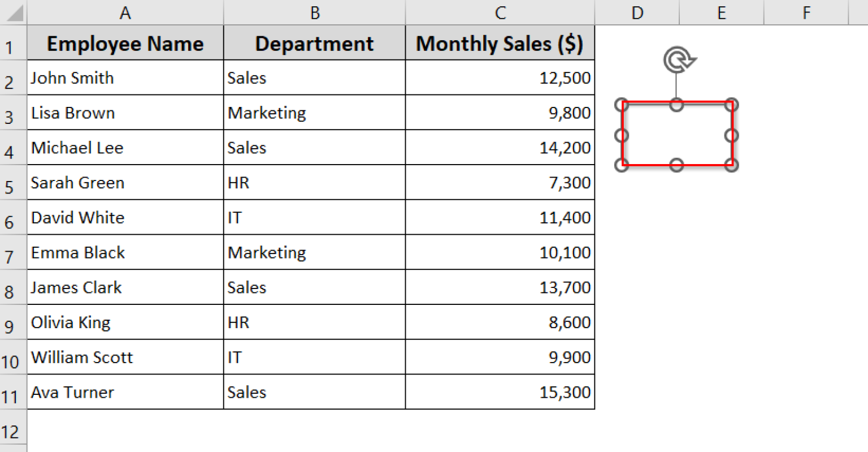Select Ava Turner's sales value 15,300
This screenshot has height=452, width=868.
[x=500, y=392]
